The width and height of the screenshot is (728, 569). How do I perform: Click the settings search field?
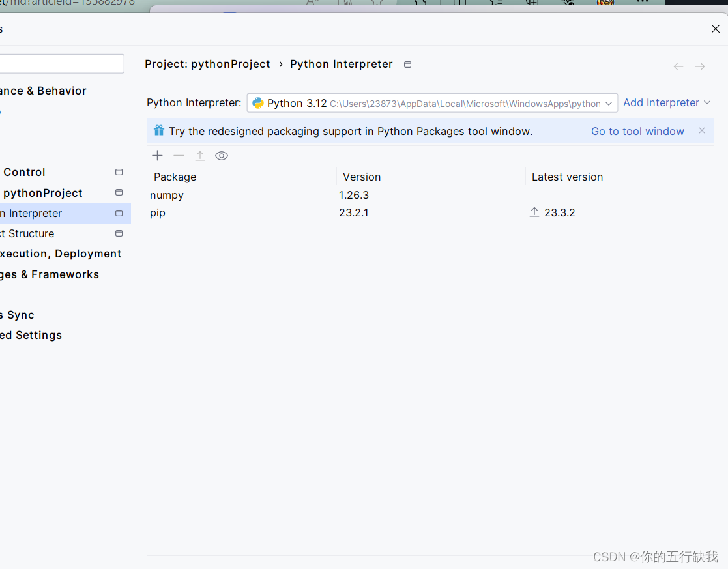62,64
